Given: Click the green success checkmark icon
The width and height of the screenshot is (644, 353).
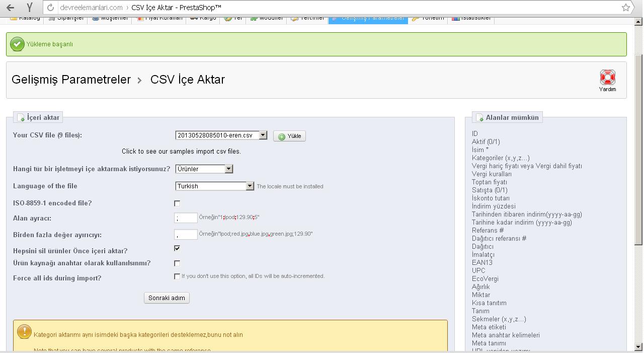Looking at the screenshot, I should tap(17, 44).
